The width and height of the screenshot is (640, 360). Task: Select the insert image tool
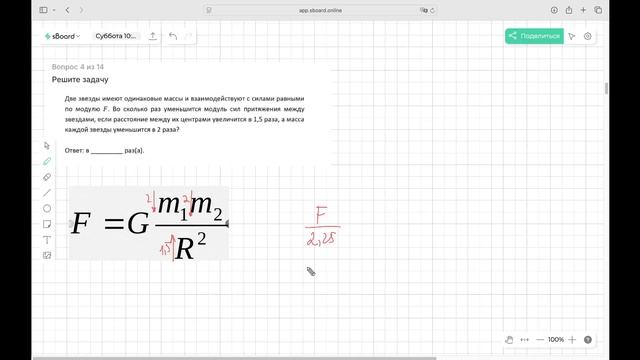click(x=47, y=256)
